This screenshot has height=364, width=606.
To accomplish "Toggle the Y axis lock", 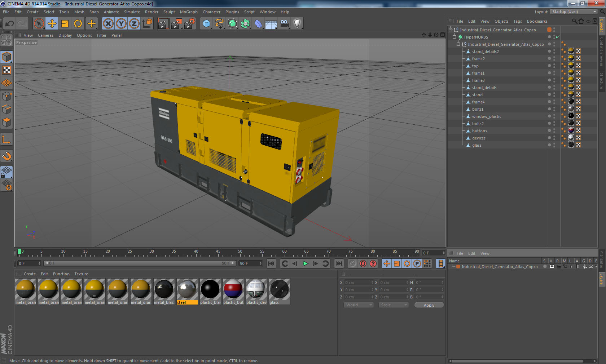I will 121,24.
